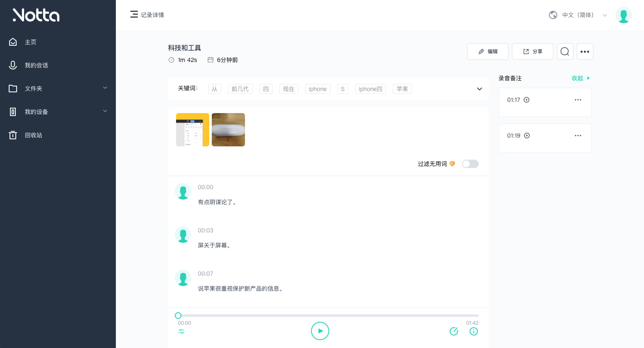The height and width of the screenshot is (348, 644).
Task: Enable the 过滤无用词 switch
Action: pos(470,164)
